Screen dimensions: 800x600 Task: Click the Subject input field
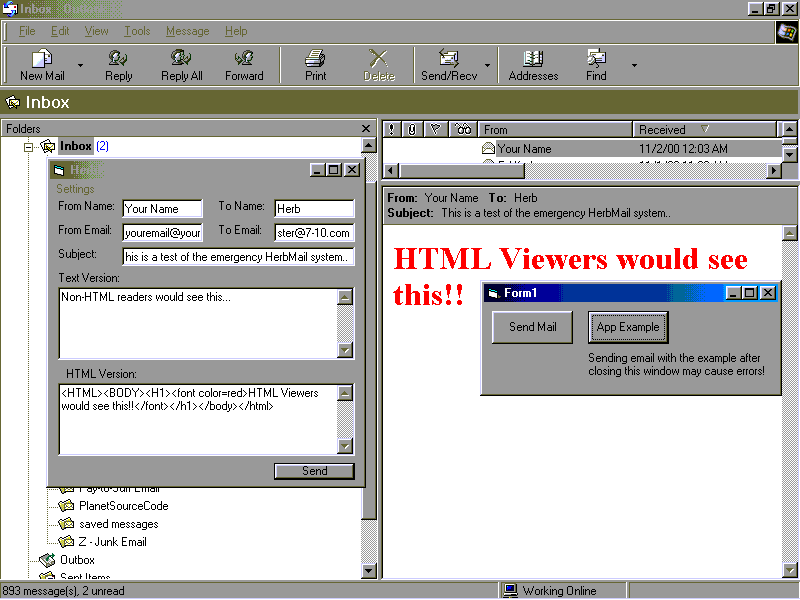[x=238, y=257]
